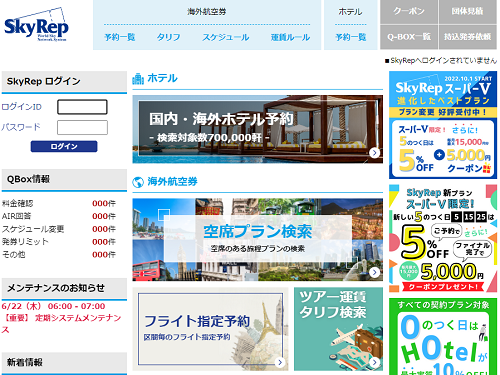Open the スケジュール menu item
The image size is (500, 375).
point(226,37)
